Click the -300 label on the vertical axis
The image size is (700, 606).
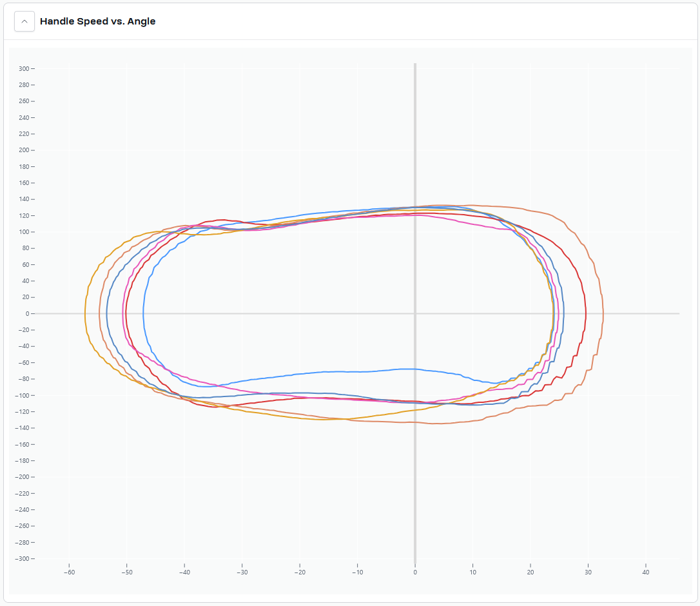pos(21,558)
